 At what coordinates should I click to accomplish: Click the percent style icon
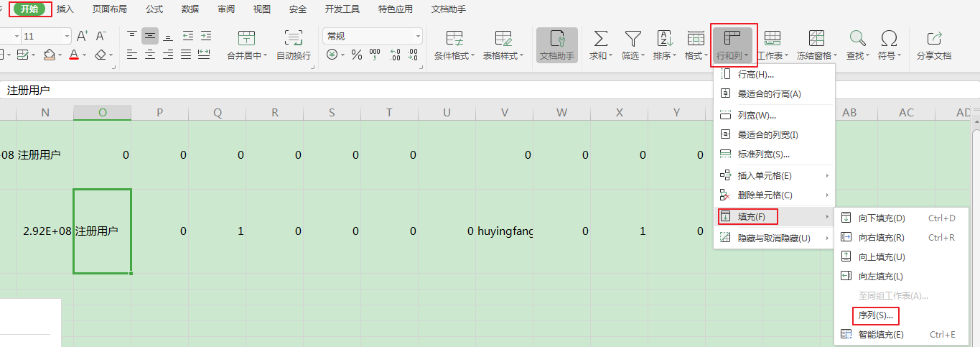(x=356, y=55)
